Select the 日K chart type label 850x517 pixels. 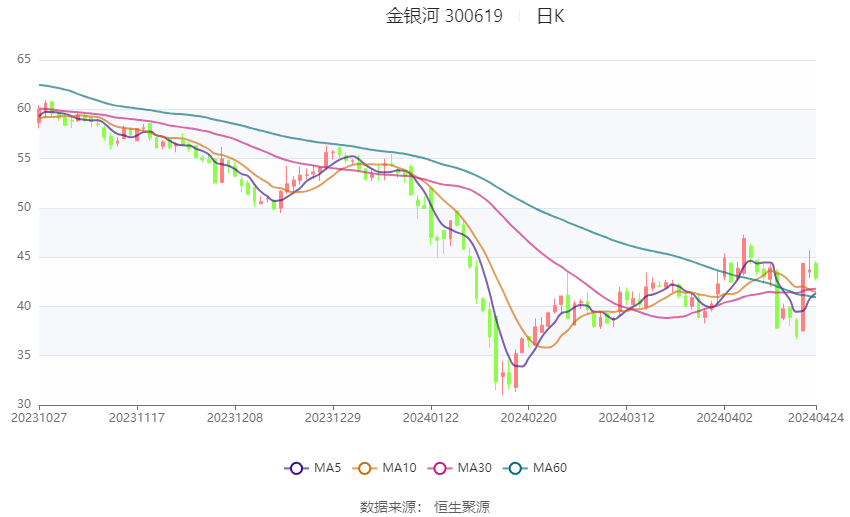pyautogui.click(x=550, y=16)
